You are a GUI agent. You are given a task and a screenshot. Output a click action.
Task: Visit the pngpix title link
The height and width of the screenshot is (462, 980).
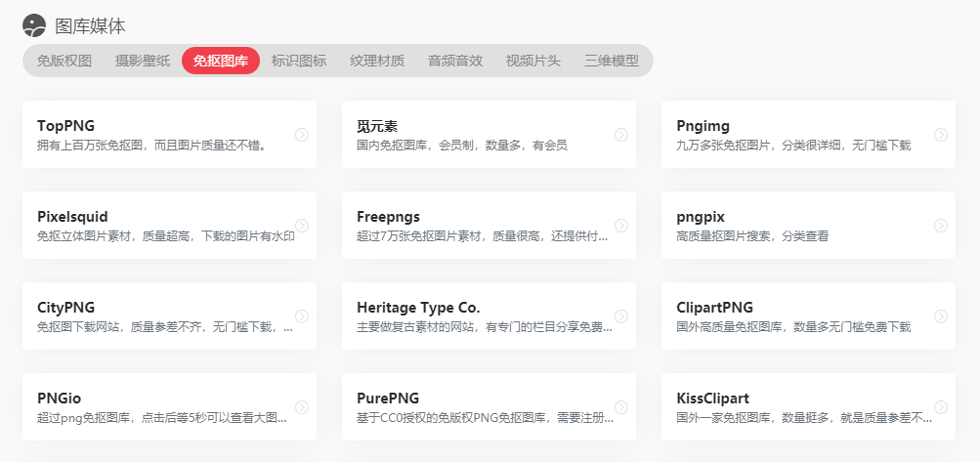tap(700, 218)
